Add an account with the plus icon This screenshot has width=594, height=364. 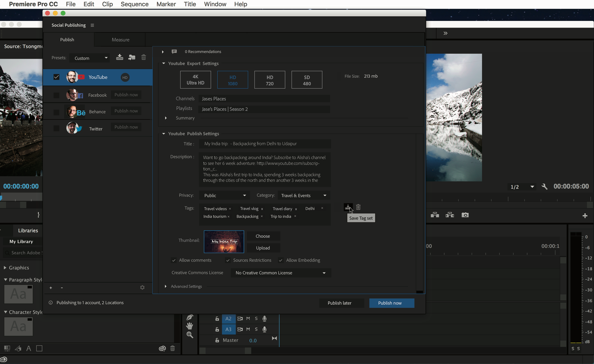click(51, 288)
